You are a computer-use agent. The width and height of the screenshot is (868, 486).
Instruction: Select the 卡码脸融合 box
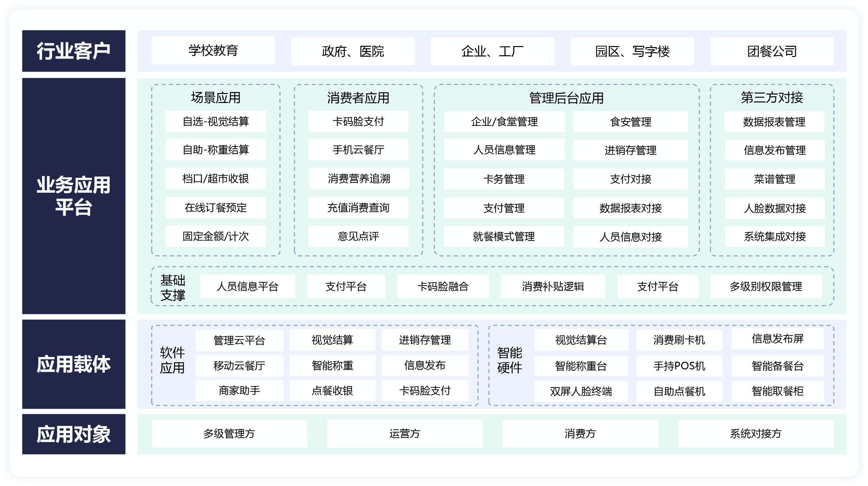click(x=443, y=286)
